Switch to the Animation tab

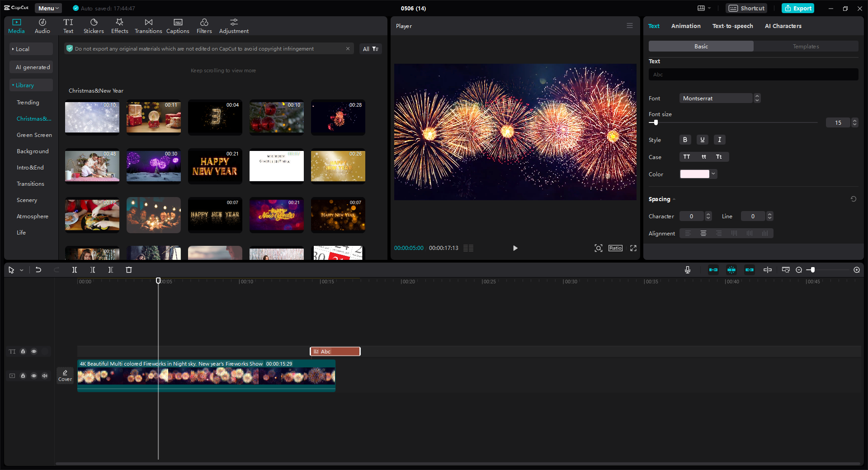coord(685,26)
